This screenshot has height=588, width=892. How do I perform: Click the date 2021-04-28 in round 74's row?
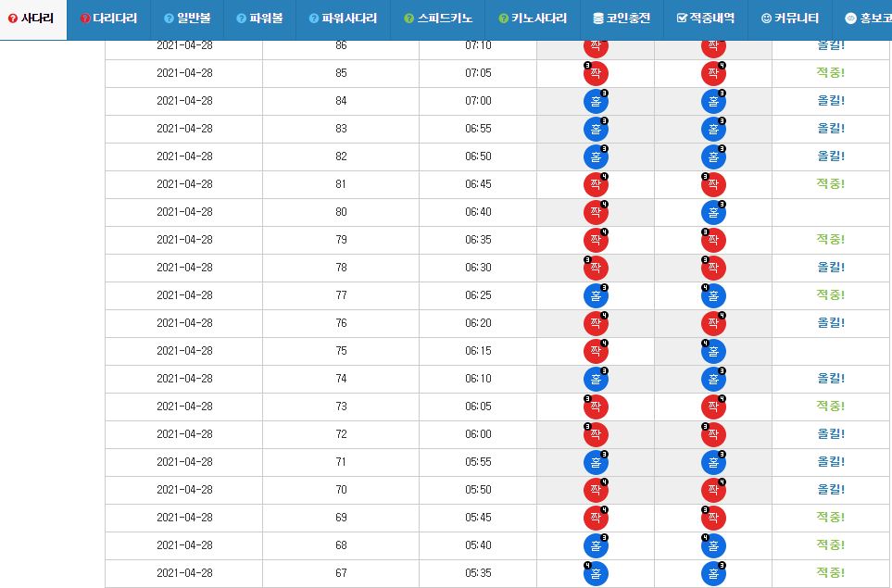click(x=184, y=378)
